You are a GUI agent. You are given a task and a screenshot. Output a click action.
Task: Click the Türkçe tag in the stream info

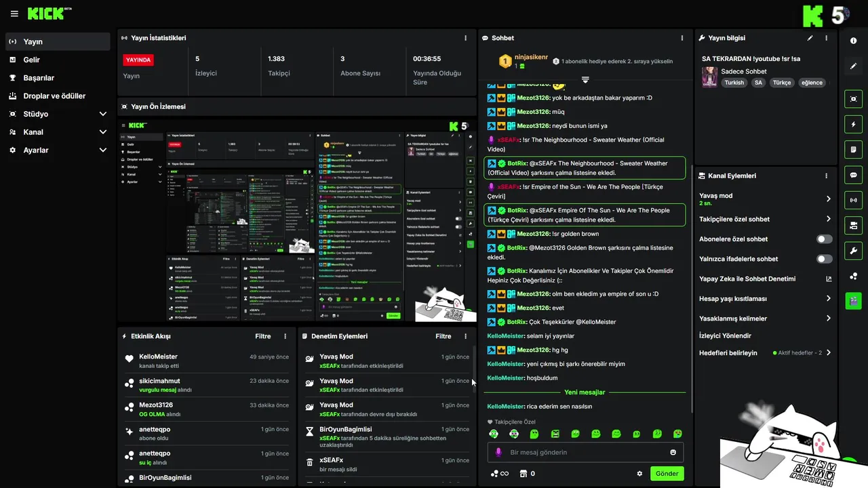[782, 83]
